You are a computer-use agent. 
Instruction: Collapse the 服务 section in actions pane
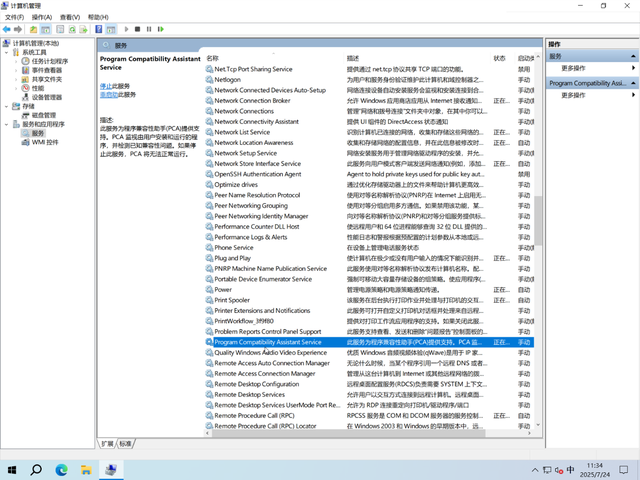[x=633, y=56]
